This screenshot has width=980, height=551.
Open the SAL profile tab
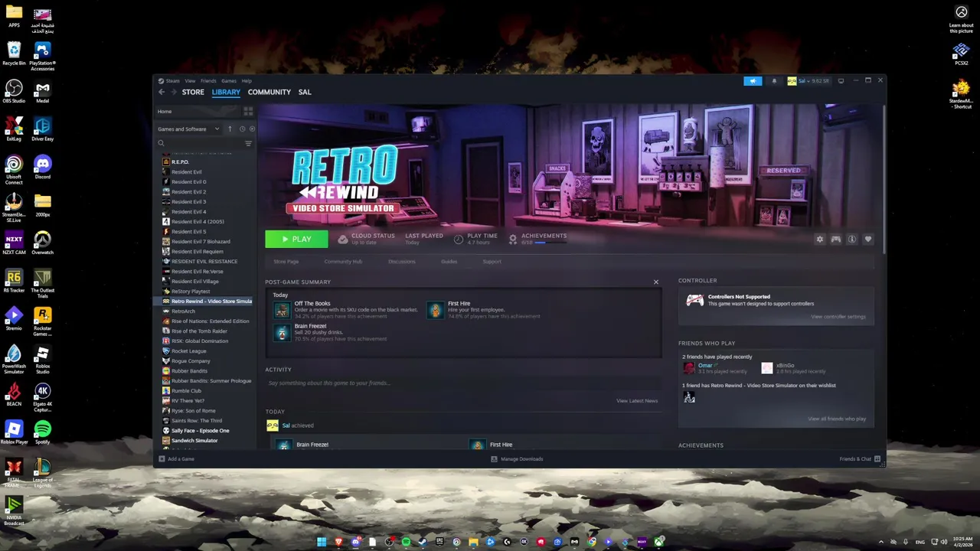[x=305, y=92]
